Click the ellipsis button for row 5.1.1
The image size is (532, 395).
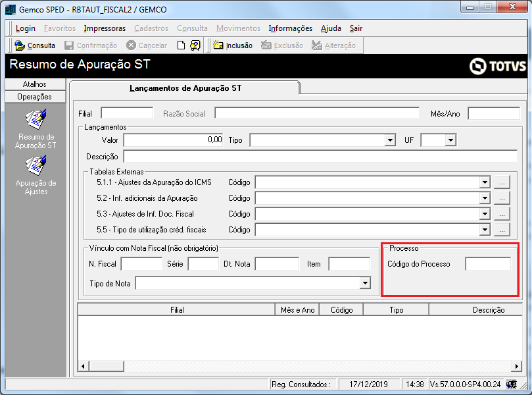tap(502, 182)
